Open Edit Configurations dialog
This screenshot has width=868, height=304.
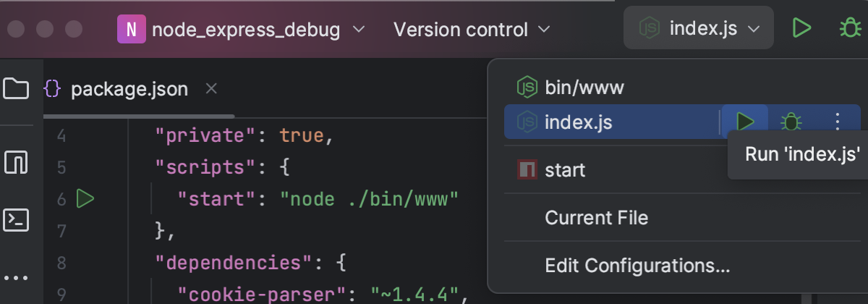(637, 265)
